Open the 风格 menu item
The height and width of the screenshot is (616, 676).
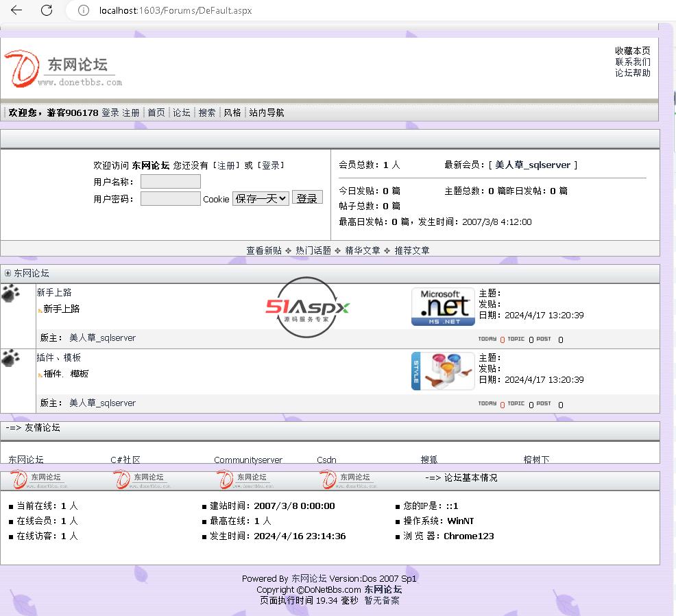tap(232, 112)
